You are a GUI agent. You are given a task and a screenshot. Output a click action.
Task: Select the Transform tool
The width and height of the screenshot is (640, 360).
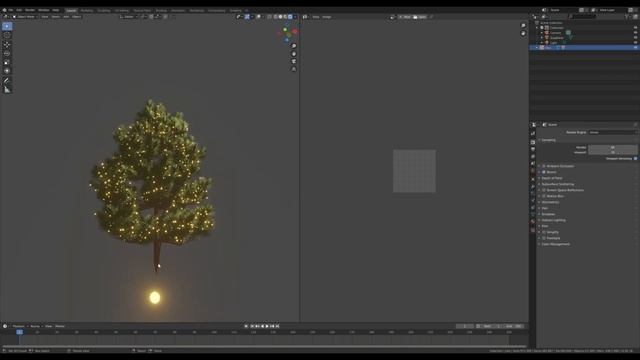pyautogui.click(x=7, y=71)
